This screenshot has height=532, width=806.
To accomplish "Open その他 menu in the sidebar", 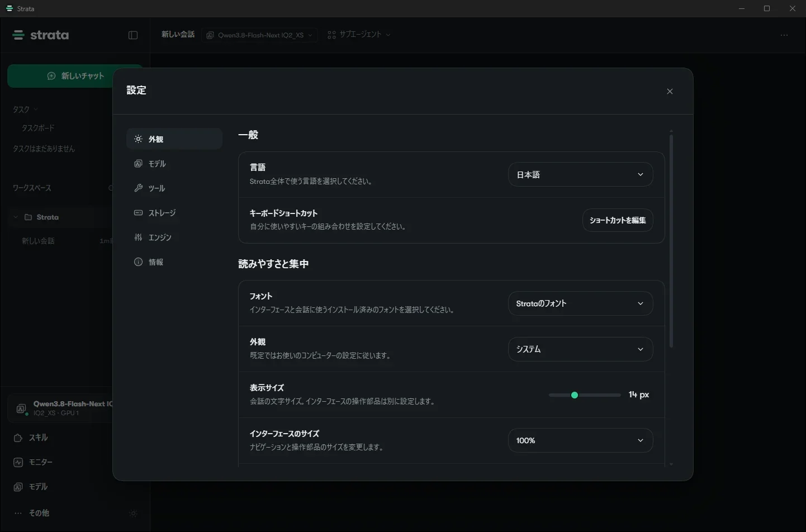I will click(32, 512).
